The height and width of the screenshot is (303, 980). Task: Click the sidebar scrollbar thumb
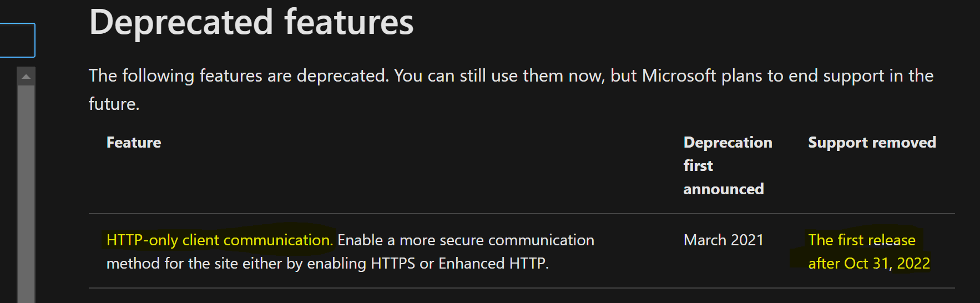click(26, 194)
